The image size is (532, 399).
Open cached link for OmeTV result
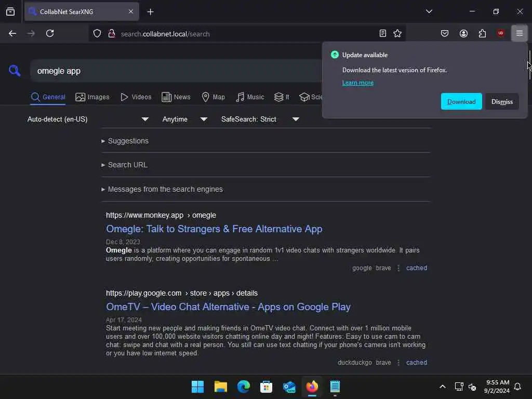tap(417, 363)
